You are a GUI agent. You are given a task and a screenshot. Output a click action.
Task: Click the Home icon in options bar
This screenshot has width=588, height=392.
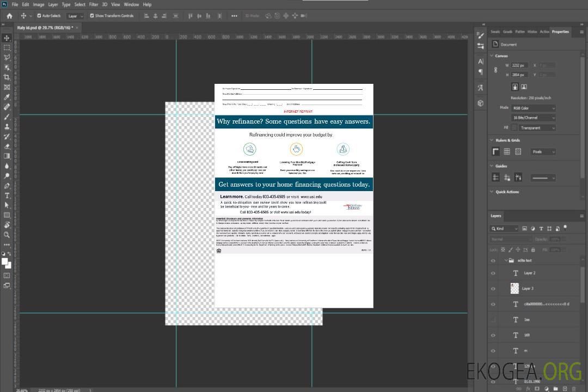(x=9, y=16)
